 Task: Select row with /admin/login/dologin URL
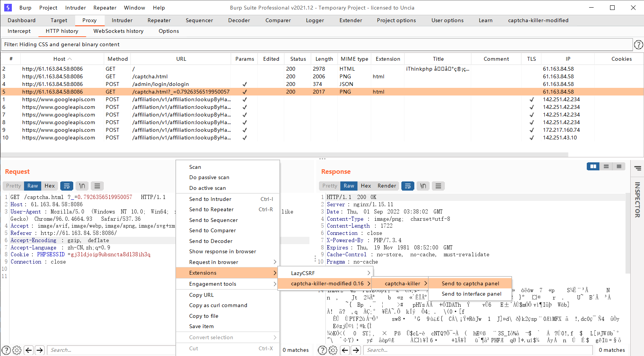(x=322, y=84)
